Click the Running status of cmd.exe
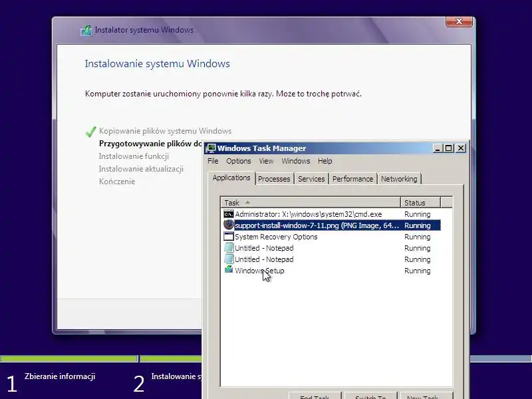 pyautogui.click(x=418, y=214)
